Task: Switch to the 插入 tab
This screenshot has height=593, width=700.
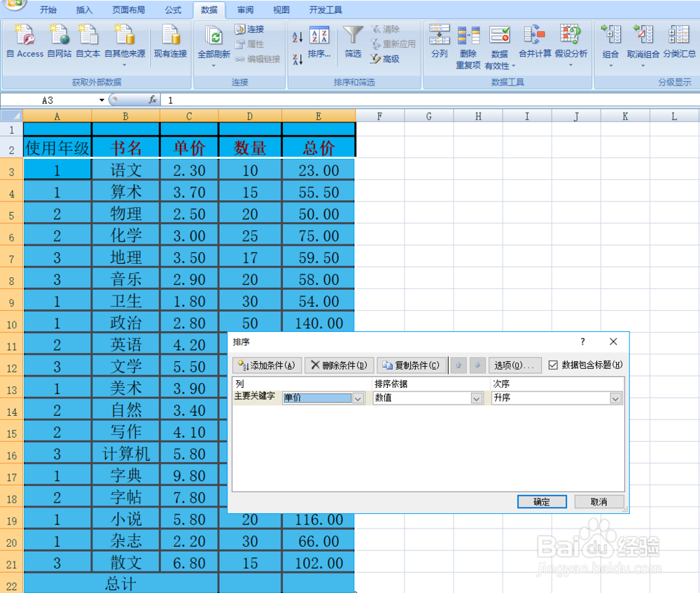Action: pos(84,10)
